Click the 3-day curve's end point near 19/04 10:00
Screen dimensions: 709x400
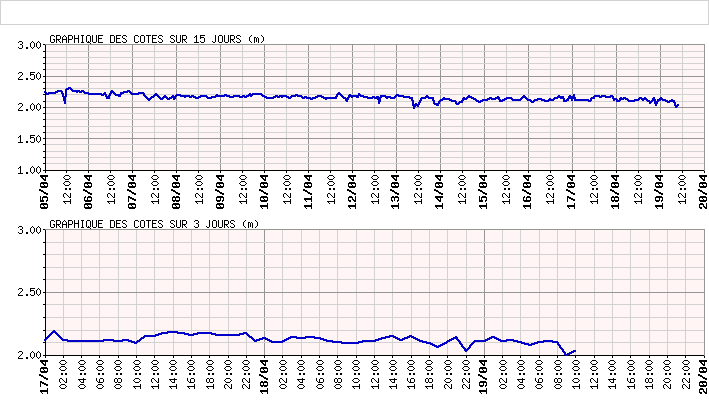coord(575,351)
